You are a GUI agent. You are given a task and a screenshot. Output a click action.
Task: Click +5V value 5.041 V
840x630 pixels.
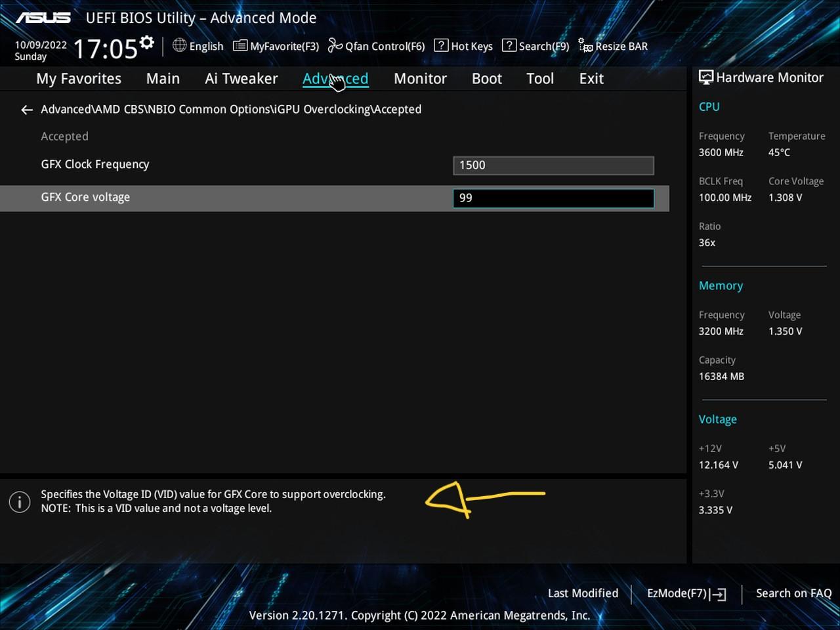[x=785, y=465]
